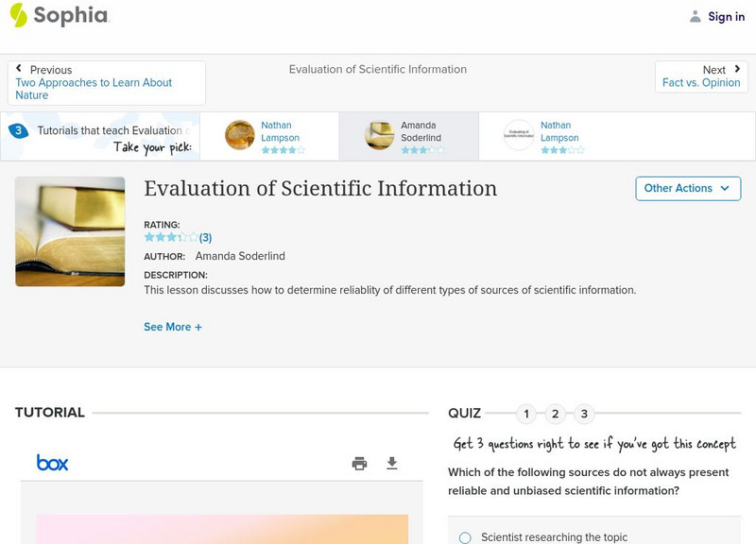Open 'Fact vs. Opinion' next link

pos(701,83)
